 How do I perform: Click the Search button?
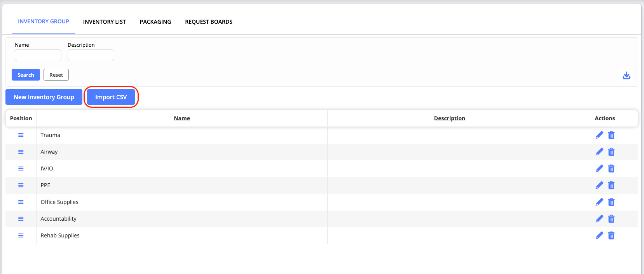pyautogui.click(x=26, y=75)
